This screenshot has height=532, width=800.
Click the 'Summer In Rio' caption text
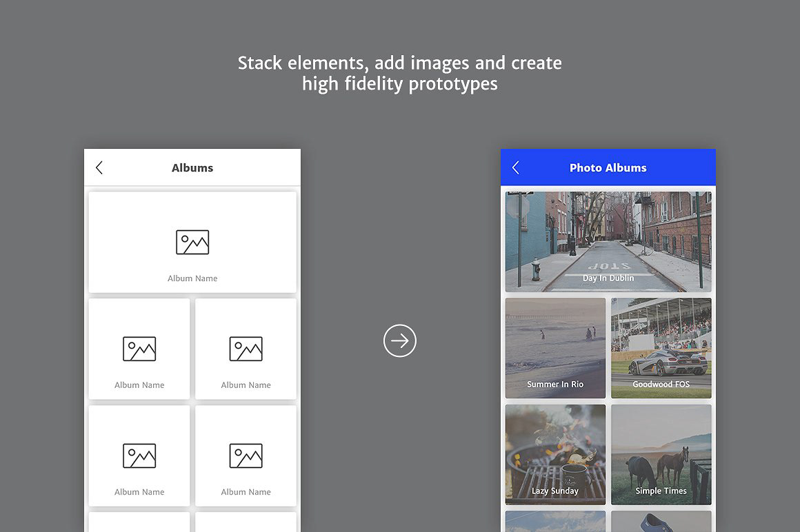coord(555,385)
